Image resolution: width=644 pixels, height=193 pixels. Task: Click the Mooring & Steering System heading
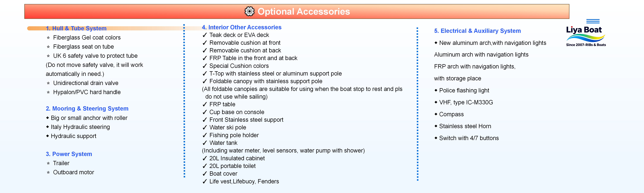pyautogui.click(x=87, y=109)
